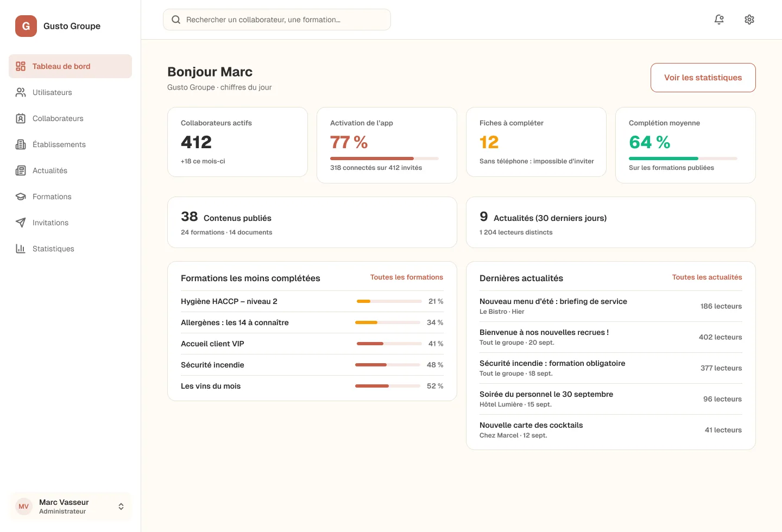Viewport: 782px width, 532px height.
Task: Click the Allergènes 34 % progress bar
Action: (x=388, y=322)
